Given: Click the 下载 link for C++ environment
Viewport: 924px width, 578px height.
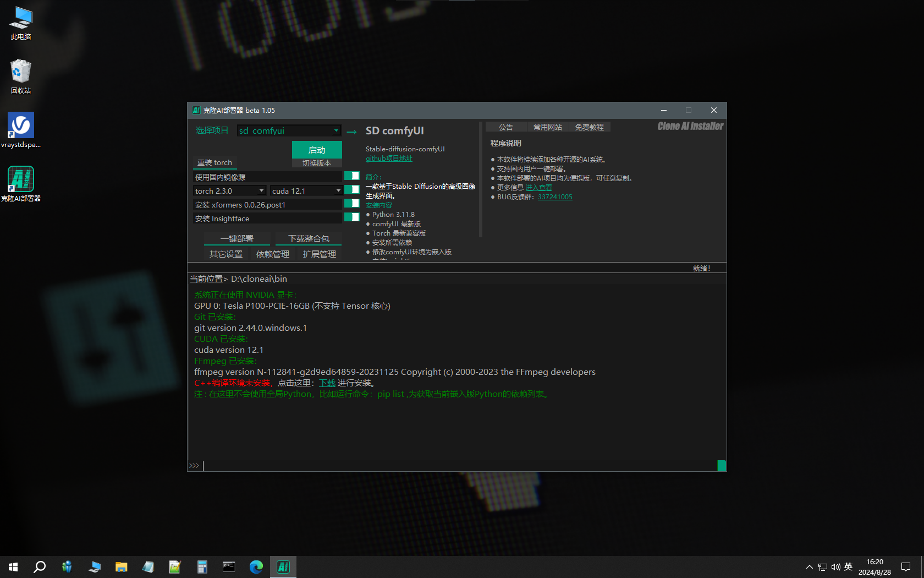Looking at the screenshot, I should [327, 383].
